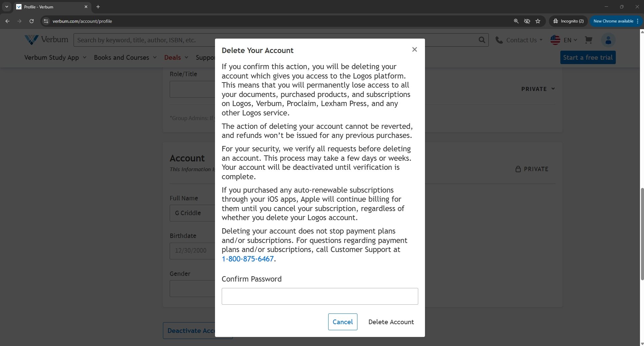Screen dimensions: 644x346
Task: Click the zoom magnifier icon in address bar
Action: click(x=516, y=21)
